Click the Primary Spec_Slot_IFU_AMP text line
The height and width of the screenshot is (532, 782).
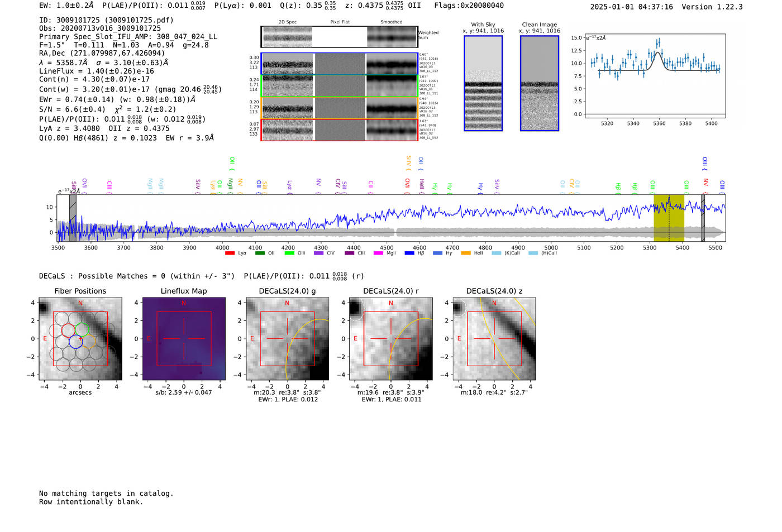point(128,37)
